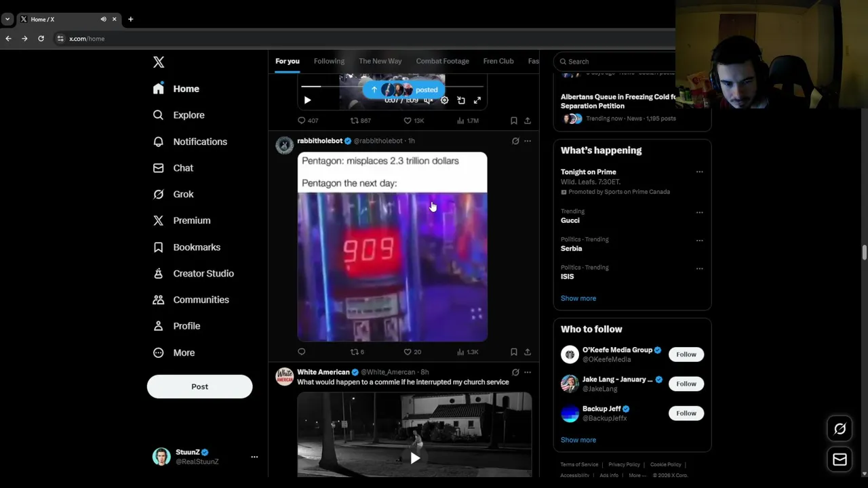Mute the top video's volume

[428, 100]
